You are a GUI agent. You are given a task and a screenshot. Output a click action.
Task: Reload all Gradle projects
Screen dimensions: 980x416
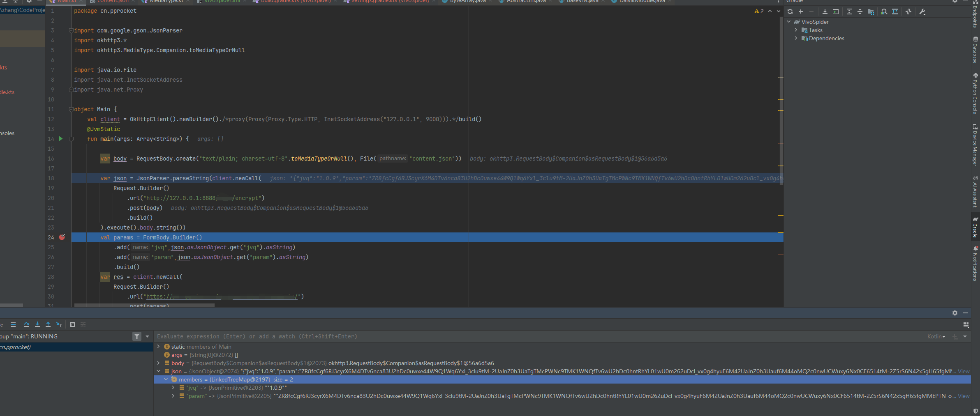pos(790,11)
